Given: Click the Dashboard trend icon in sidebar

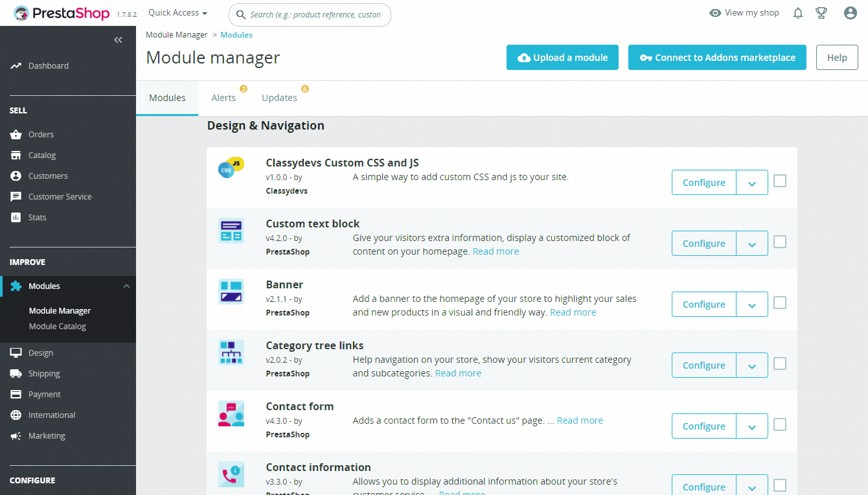Looking at the screenshot, I should 16,66.
